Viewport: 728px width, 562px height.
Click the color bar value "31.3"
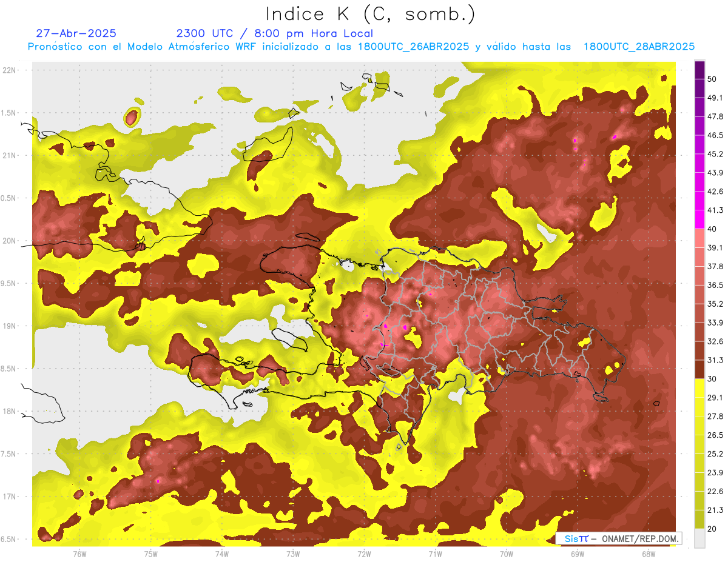click(715, 360)
